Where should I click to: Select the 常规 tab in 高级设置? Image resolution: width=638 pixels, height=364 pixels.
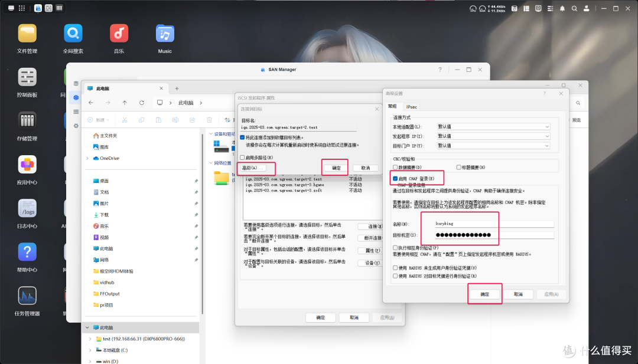(x=392, y=106)
